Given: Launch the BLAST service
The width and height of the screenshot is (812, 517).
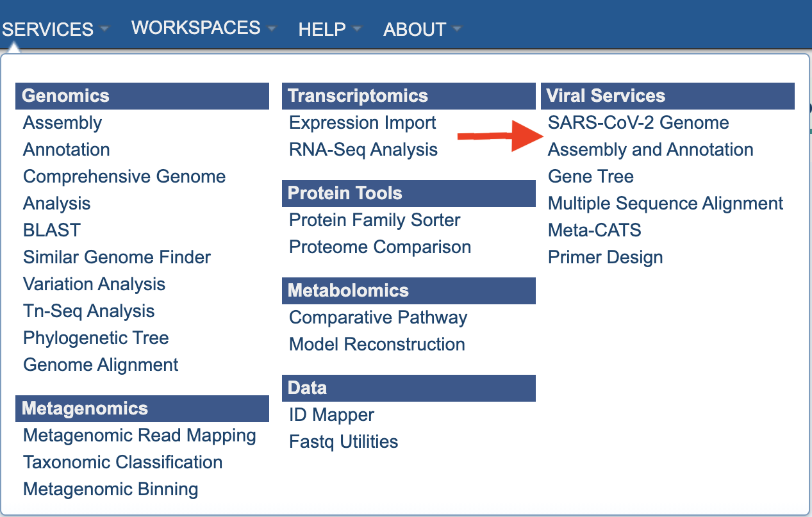Looking at the screenshot, I should [x=51, y=229].
